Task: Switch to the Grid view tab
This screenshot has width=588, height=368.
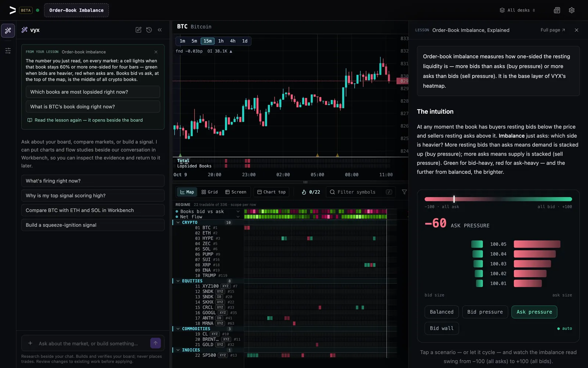Action: coord(209,192)
